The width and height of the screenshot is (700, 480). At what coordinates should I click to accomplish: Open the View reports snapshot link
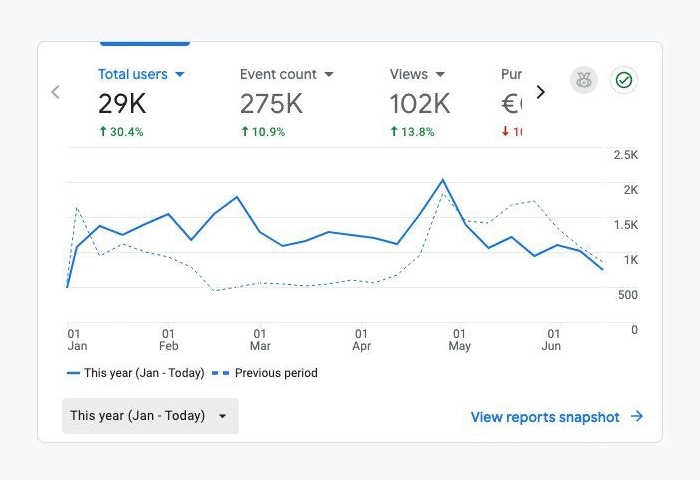click(x=545, y=417)
